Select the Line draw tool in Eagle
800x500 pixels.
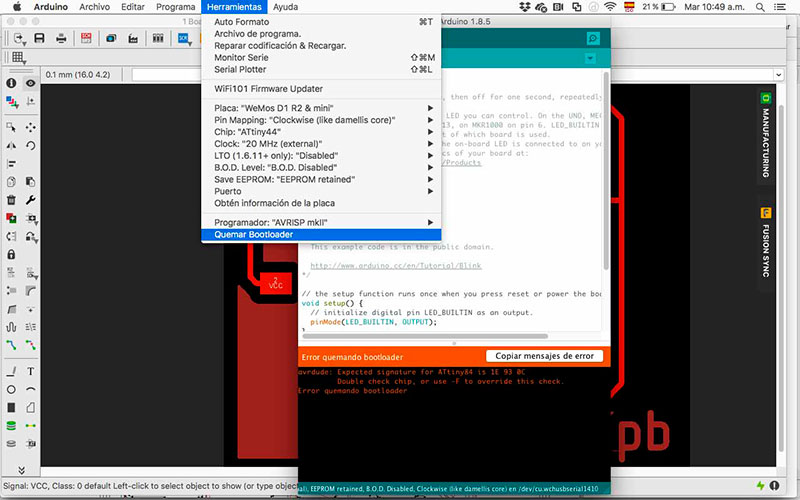(11, 371)
